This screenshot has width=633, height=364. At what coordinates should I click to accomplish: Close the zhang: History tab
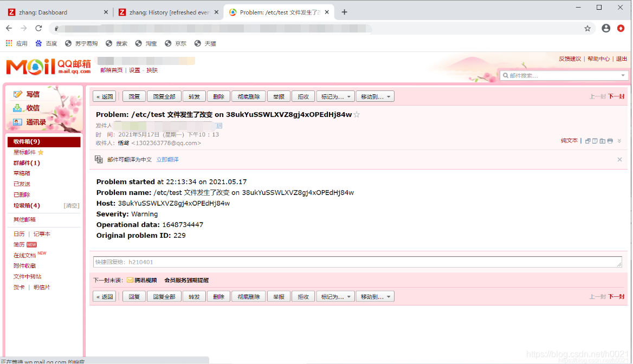tap(216, 12)
